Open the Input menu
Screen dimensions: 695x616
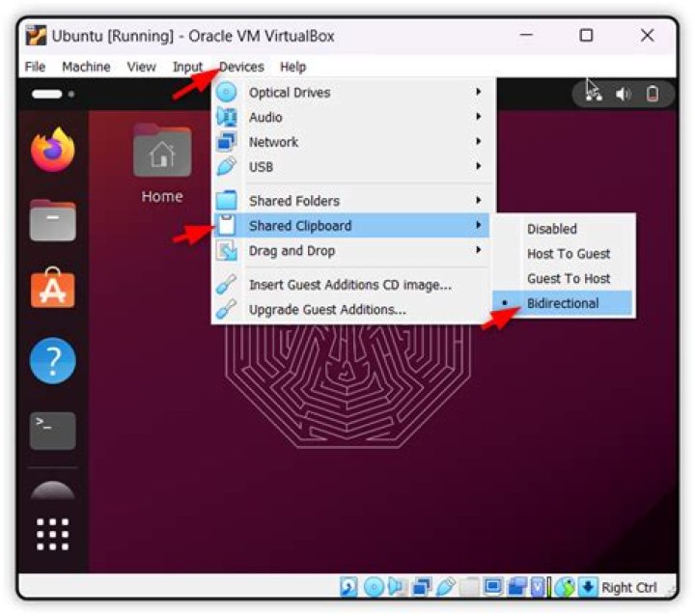click(187, 67)
